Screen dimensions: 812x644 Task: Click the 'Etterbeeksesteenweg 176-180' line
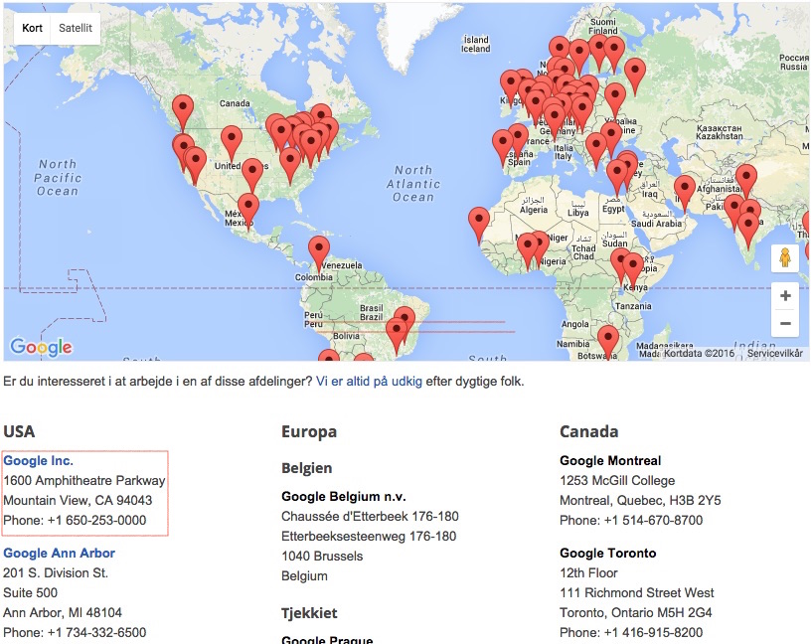[369, 536]
